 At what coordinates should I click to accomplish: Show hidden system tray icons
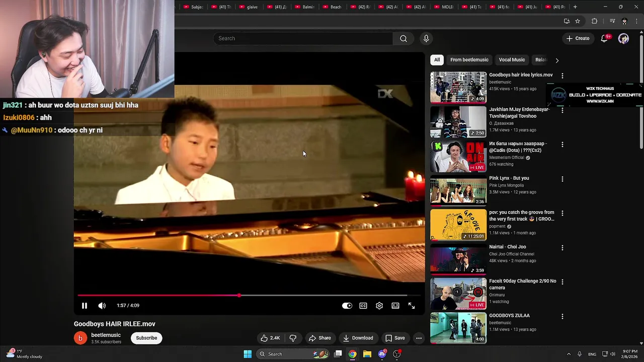[x=569, y=354]
